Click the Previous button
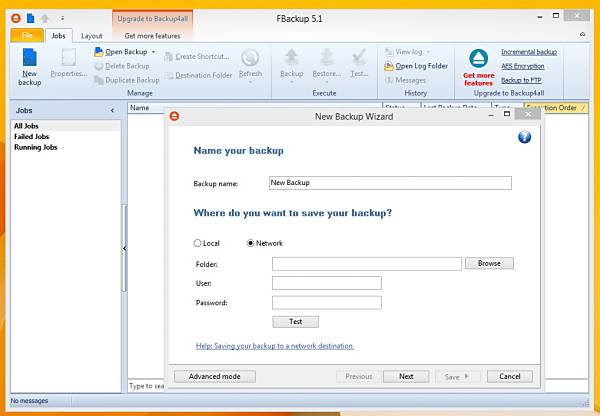 359,377
